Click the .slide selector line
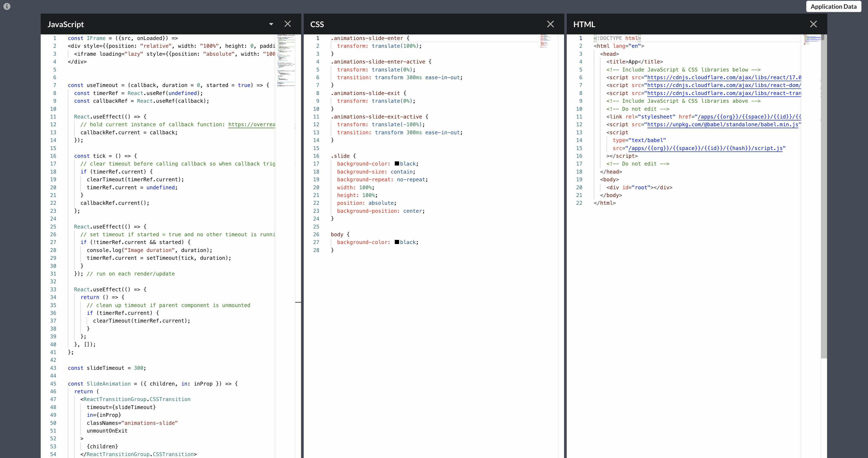Screen dimensions: 868x458 click(343, 156)
